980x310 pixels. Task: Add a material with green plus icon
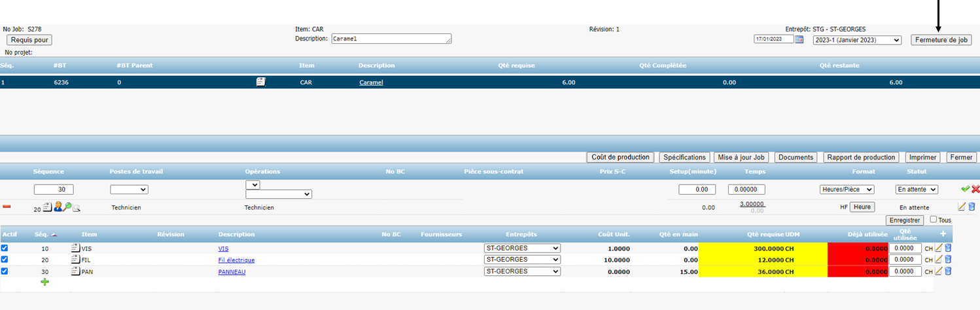(x=45, y=282)
